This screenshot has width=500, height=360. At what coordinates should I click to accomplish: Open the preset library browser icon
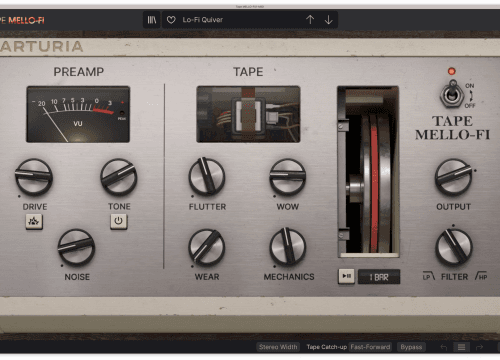click(152, 20)
